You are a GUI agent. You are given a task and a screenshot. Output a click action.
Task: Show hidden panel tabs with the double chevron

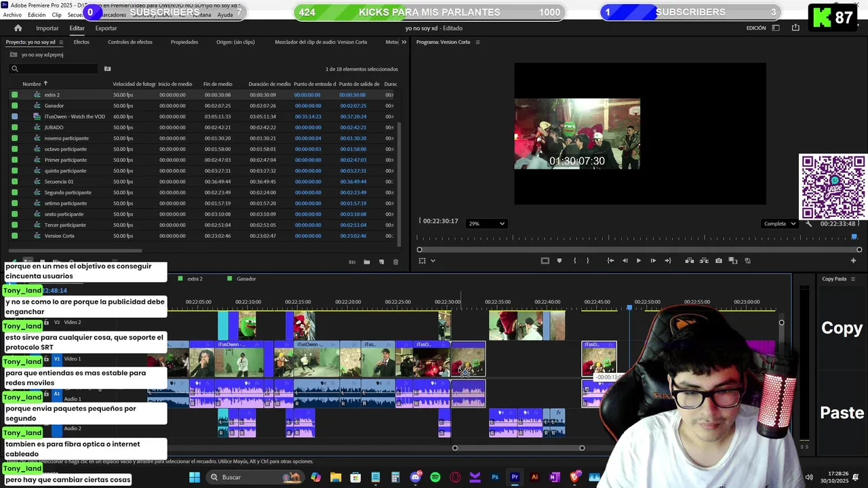pos(404,42)
